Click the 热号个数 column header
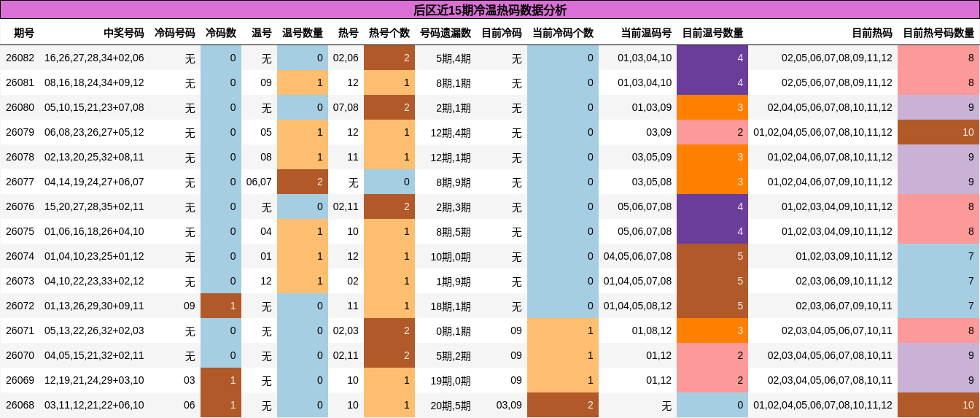 (x=389, y=33)
